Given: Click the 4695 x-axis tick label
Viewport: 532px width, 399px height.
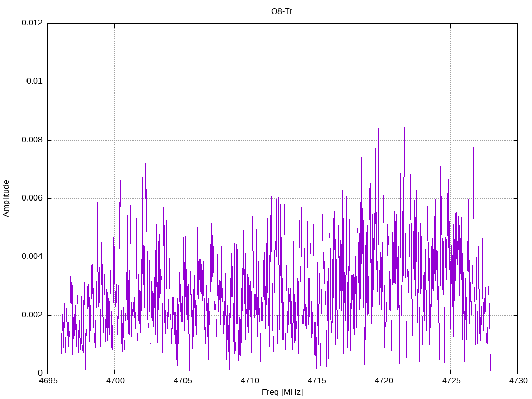Looking at the screenshot, I should tap(48, 381).
